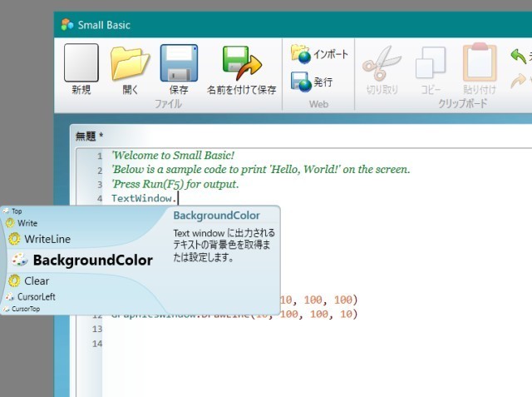This screenshot has width=532, height=397.
Task: Undo with the green arrow icon
Action: click(519, 56)
